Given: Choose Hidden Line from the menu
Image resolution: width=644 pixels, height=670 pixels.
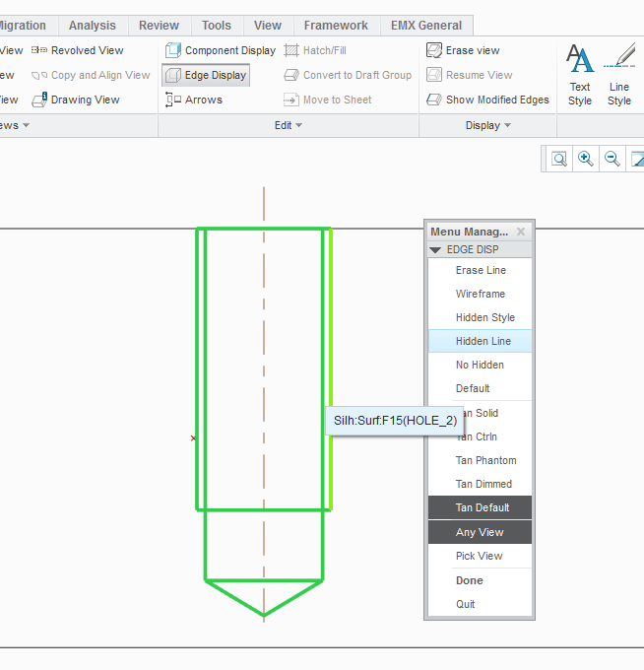Looking at the screenshot, I should (481, 341).
